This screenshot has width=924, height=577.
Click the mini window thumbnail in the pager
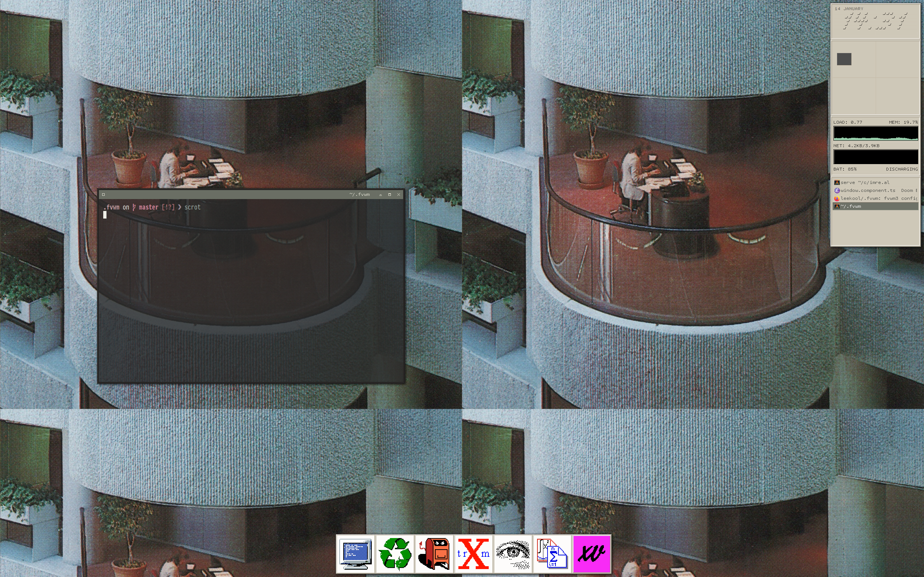(844, 59)
